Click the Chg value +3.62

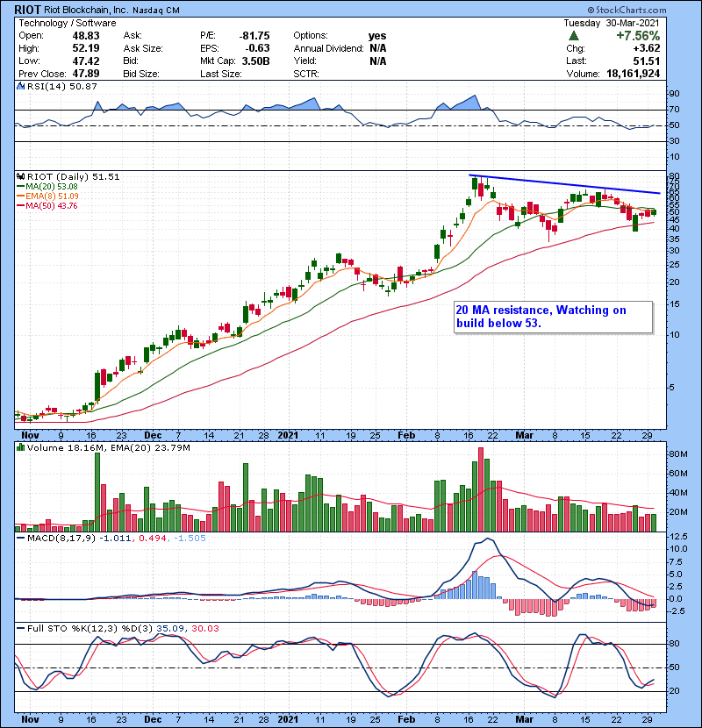[x=646, y=48]
